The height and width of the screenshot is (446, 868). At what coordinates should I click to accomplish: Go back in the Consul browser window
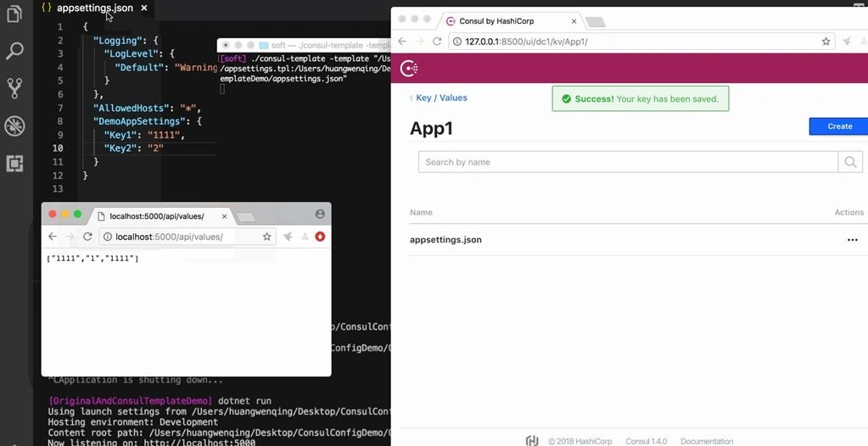pyautogui.click(x=402, y=42)
